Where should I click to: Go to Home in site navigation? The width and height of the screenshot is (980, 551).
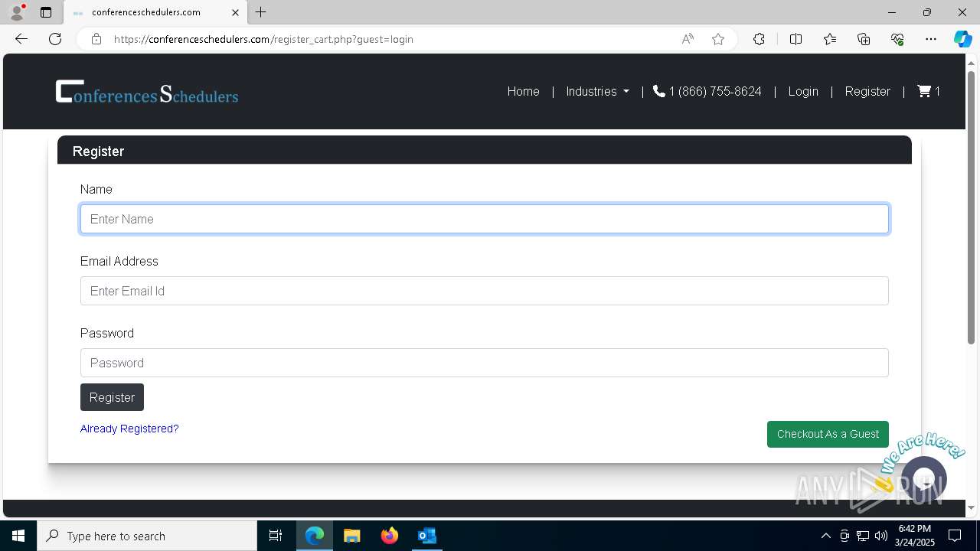coord(524,91)
